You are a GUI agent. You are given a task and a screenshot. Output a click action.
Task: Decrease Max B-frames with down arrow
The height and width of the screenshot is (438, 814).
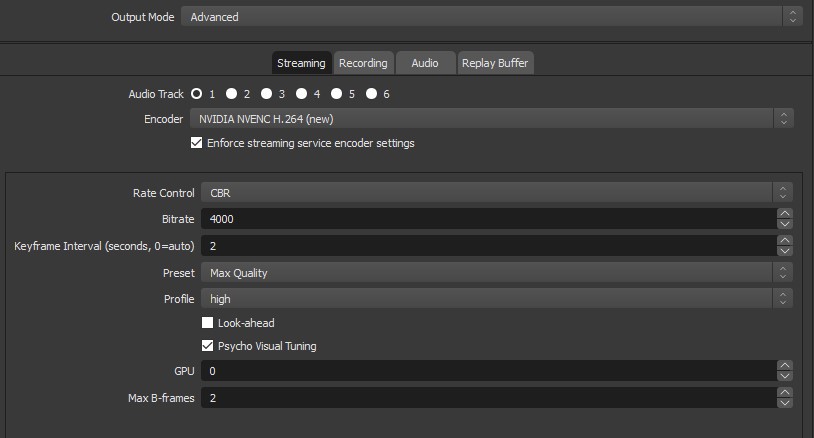click(784, 403)
